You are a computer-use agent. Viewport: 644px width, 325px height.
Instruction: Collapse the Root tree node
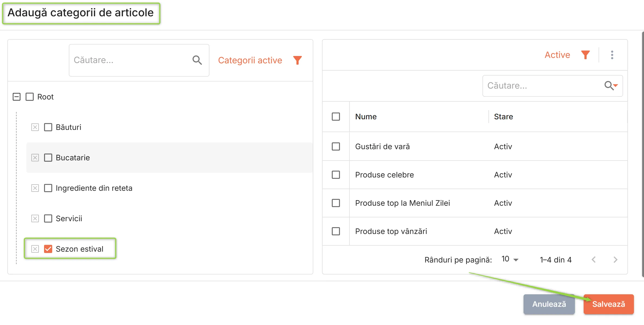(17, 97)
